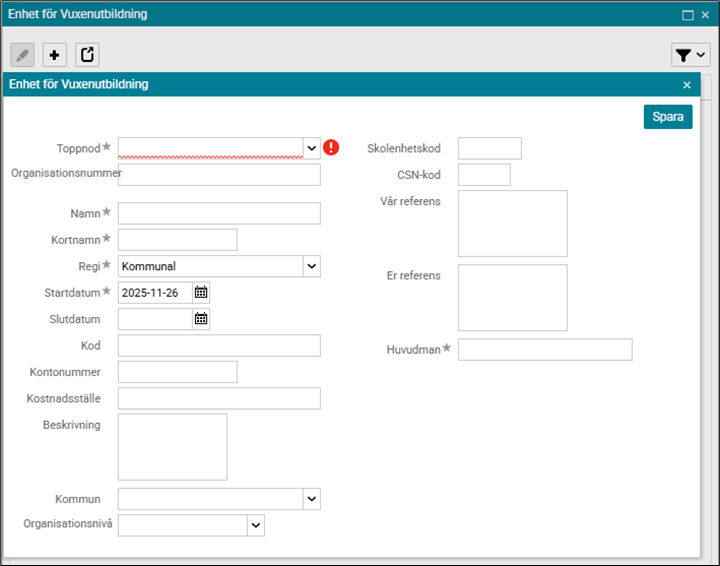The height and width of the screenshot is (566, 720).
Task: Maximize the outer Enhet för Vuxenutbildning window
Action: click(687, 15)
